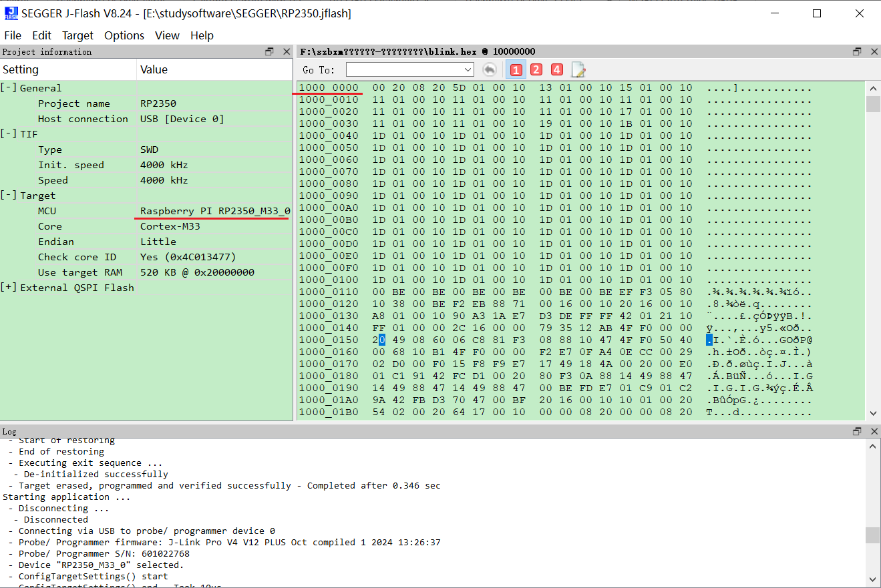Viewport: 881px width, 588px height.
Task: Click the Setting column header
Action: click(21, 69)
